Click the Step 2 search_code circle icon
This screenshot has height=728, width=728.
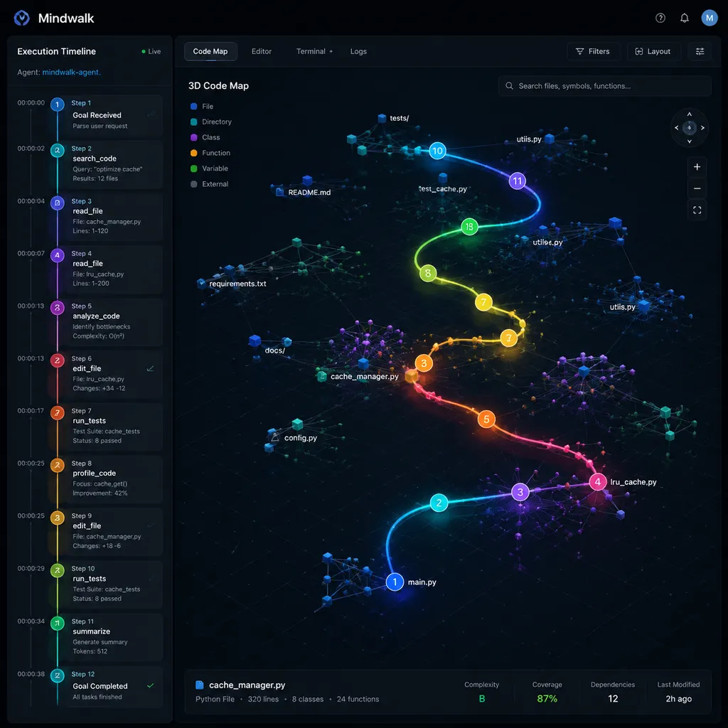(57, 151)
